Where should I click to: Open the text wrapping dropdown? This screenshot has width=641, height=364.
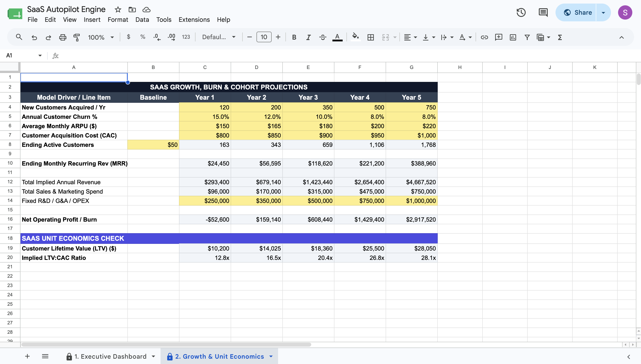(447, 37)
